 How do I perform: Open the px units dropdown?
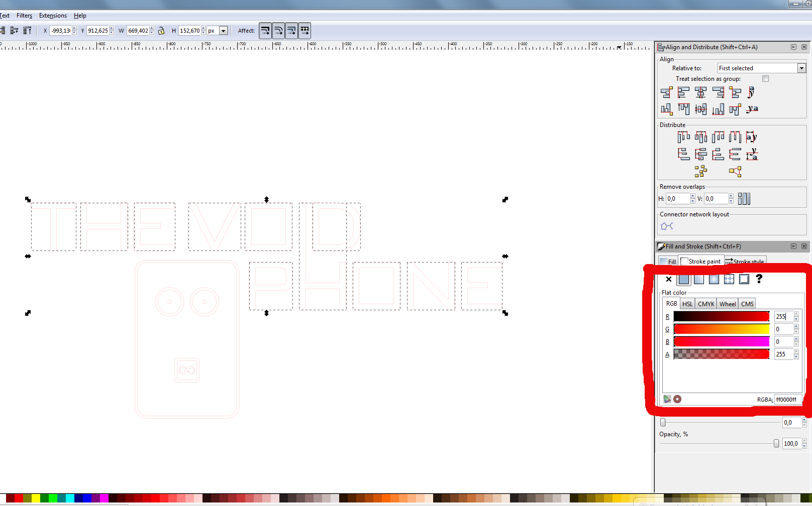tap(224, 31)
